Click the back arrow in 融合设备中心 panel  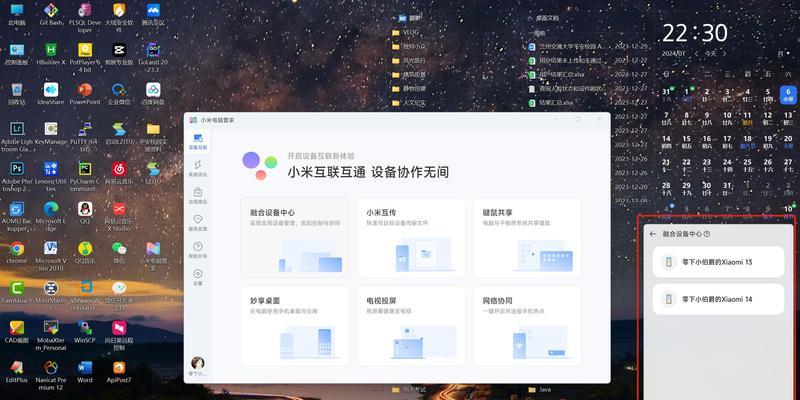click(653, 234)
